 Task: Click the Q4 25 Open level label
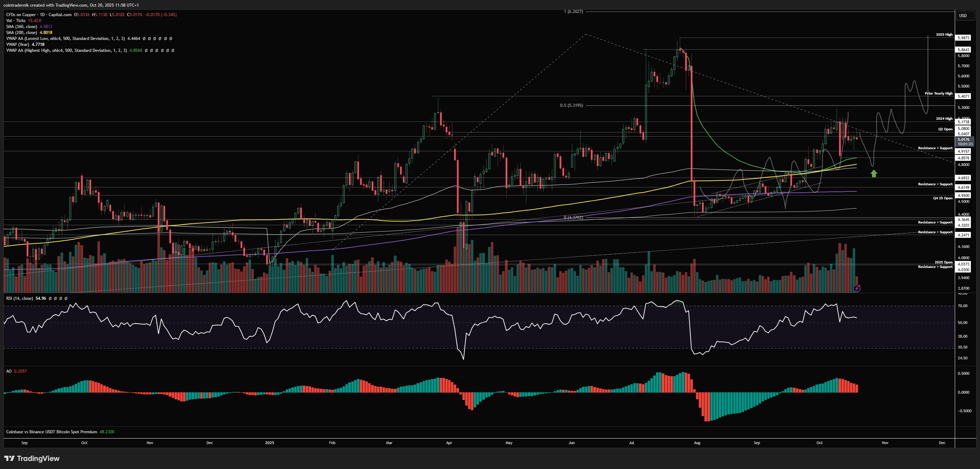coord(942,198)
